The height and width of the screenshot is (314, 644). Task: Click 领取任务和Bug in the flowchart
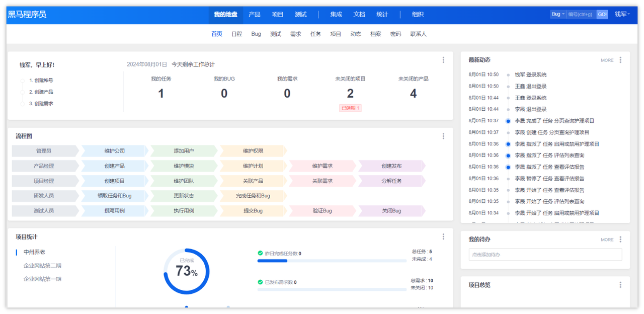115,196
